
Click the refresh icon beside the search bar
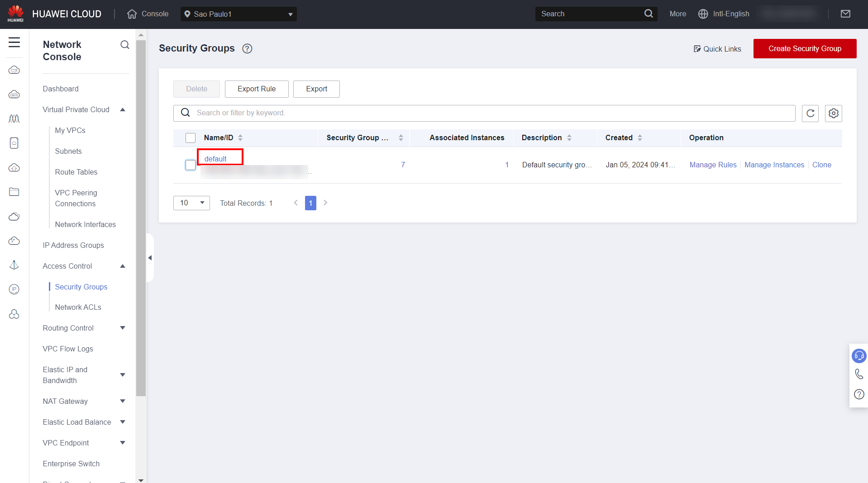coord(810,113)
